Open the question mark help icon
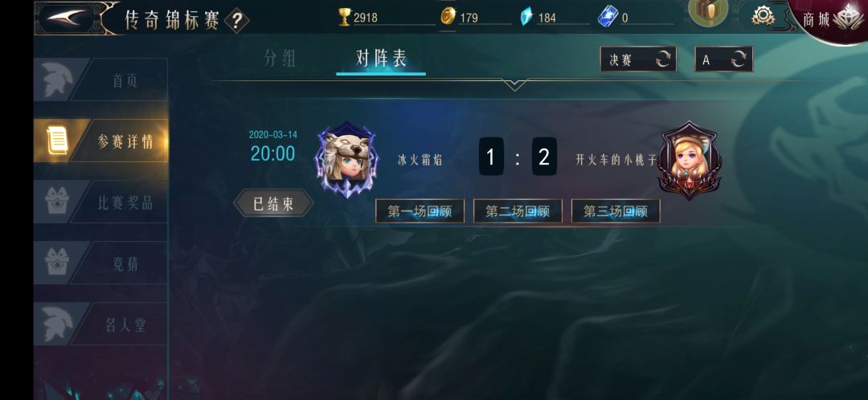 coord(236,20)
